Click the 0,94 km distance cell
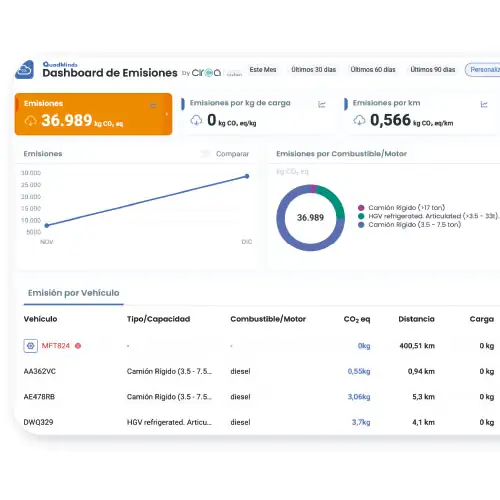Viewport: 500px width, 500px height. click(421, 371)
